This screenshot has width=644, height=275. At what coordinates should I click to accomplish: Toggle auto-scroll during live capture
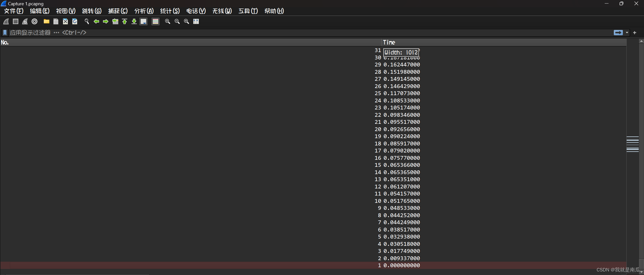pyautogui.click(x=143, y=21)
